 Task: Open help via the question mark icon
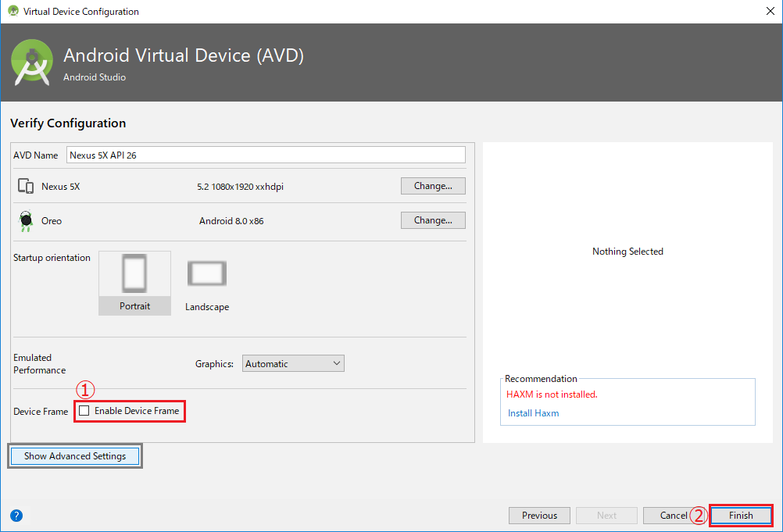[x=16, y=515]
